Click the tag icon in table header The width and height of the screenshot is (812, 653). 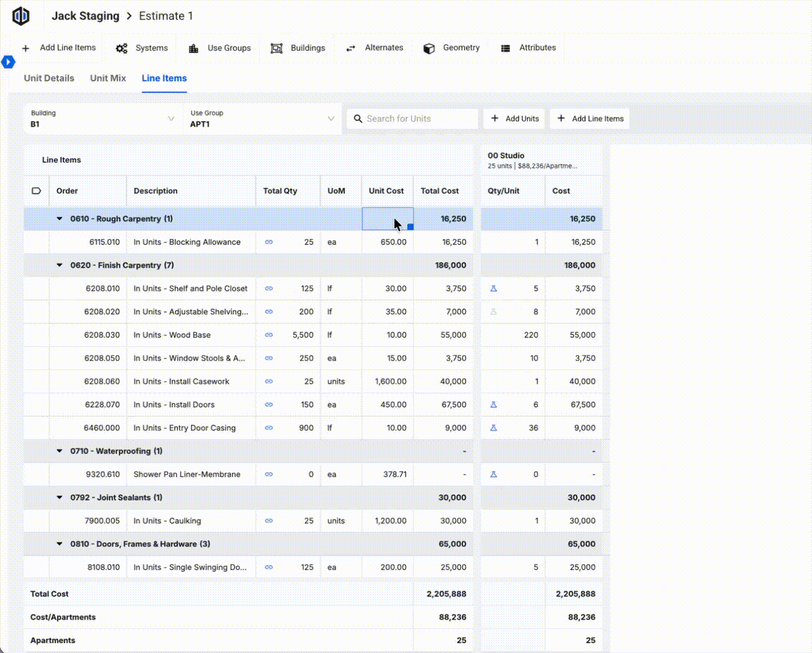(36, 191)
